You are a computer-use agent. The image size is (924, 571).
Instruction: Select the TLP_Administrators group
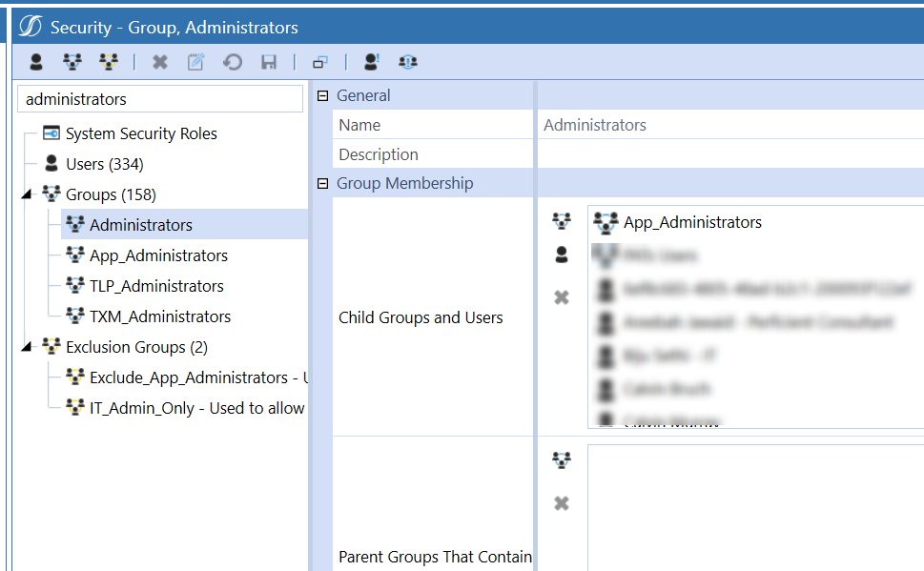point(155,285)
